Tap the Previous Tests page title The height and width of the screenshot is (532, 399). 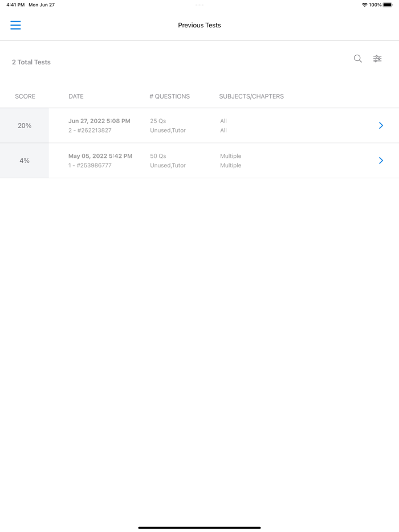click(199, 25)
